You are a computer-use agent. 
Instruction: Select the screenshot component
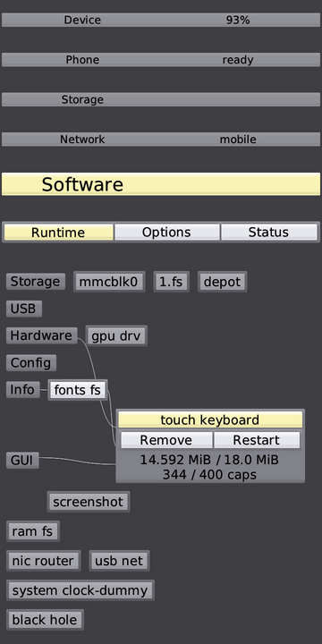pos(89,502)
